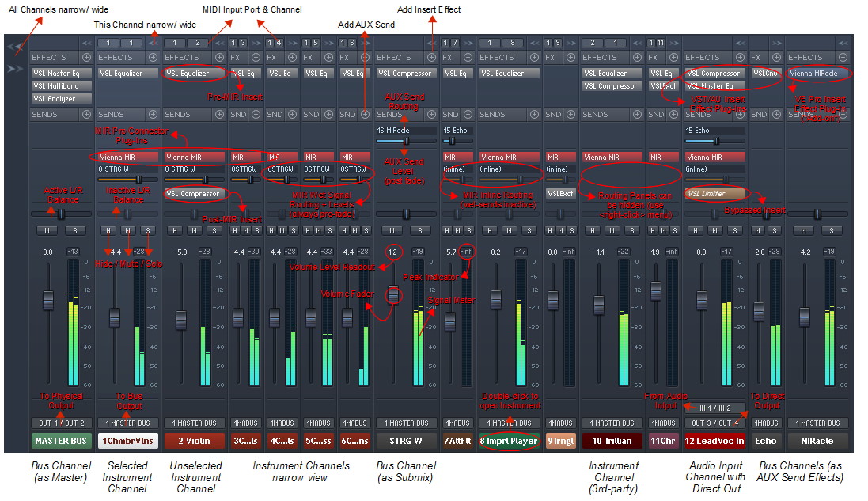This screenshot has width=868, height=501.
Task: Open the (inline) MIR routing on 8 Imprl Player
Action: point(509,169)
